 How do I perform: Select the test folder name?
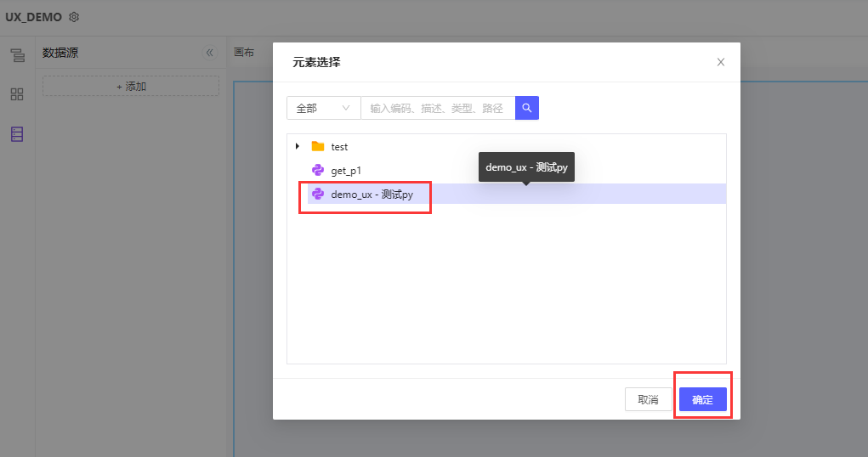click(x=339, y=147)
